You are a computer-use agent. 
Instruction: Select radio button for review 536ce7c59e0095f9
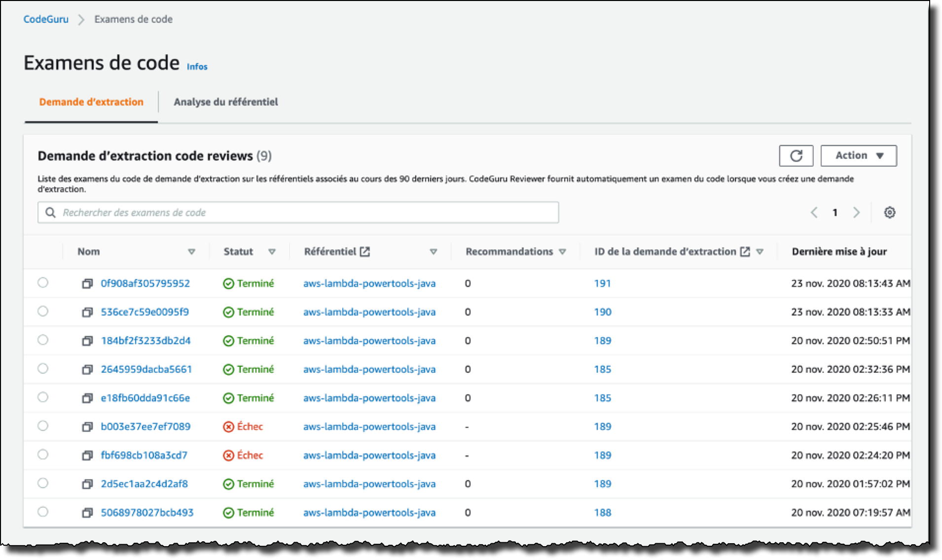(x=43, y=311)
